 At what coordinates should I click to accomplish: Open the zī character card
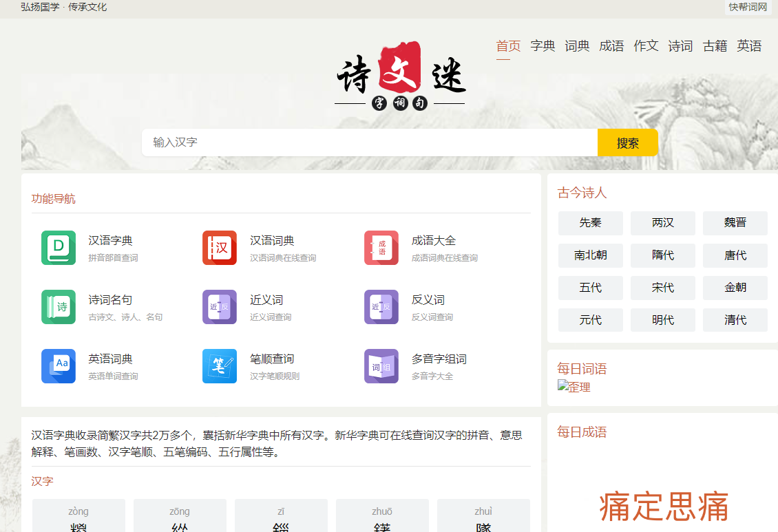281,515
